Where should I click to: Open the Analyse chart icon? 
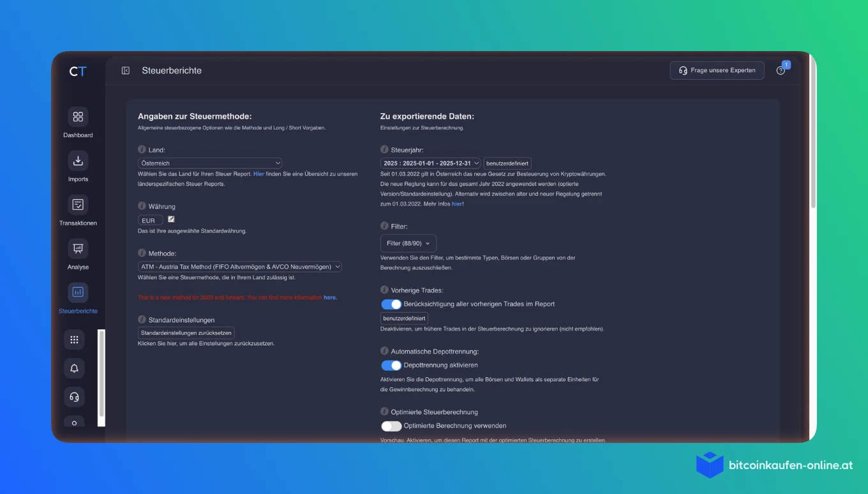[x=78, y=248]
